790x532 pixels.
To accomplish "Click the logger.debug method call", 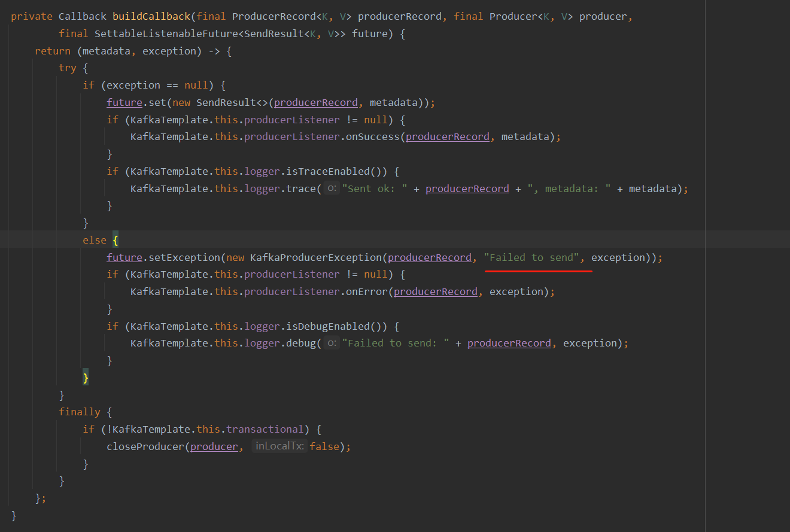I will [280, 343].
